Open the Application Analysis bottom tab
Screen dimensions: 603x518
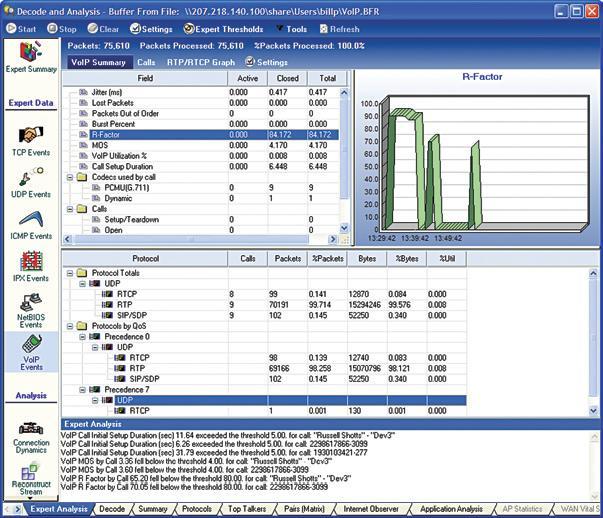pyautogui.click(x=451, y=509)
